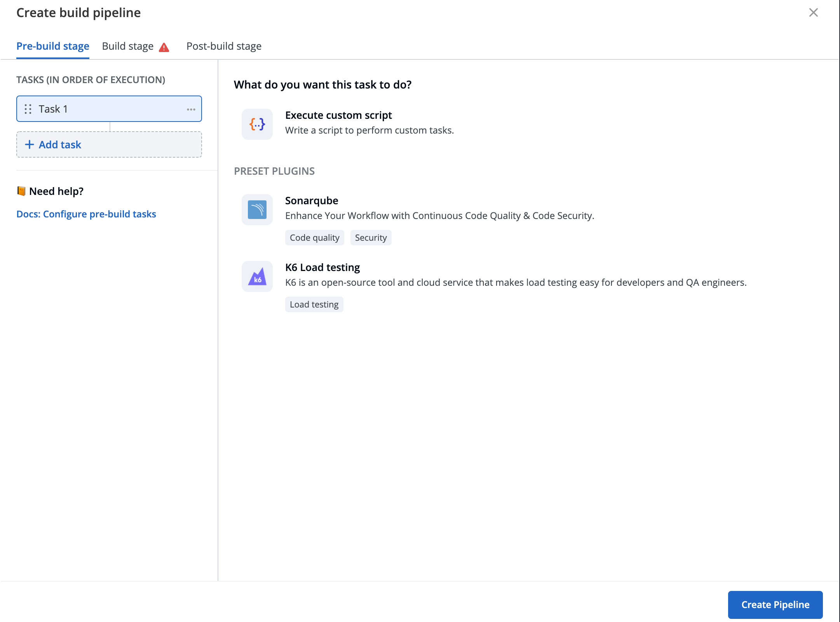Close the Create build pipeline dialog
Image resolution: width=840 pixels, height=622 pixels.
pos(813,13)
